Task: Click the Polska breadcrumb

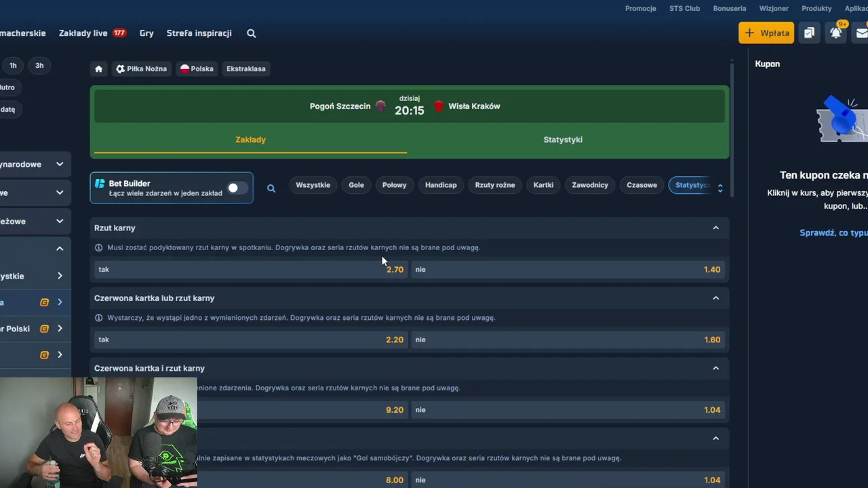Action: [x=197, y=68]
